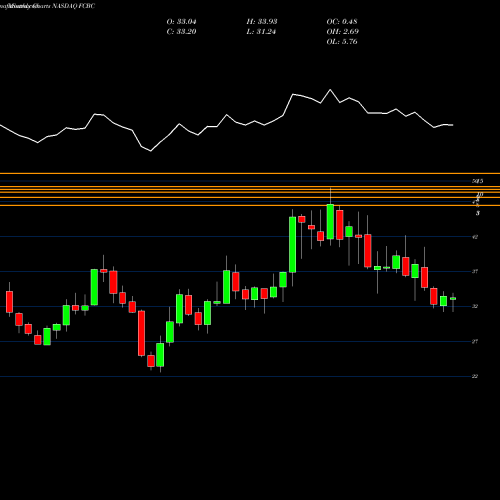Click the 27 price axis label
Viewport: 500px width, 500px height.
pos(475,341)
